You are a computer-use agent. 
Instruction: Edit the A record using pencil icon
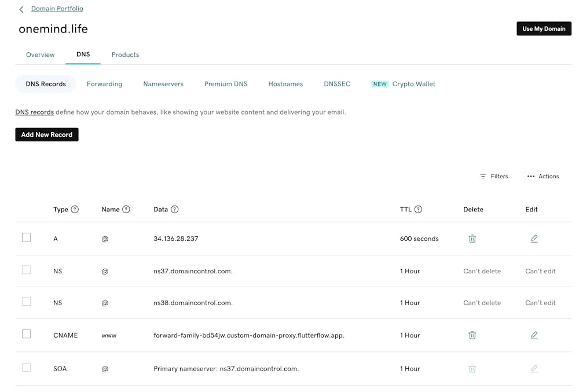coord(534,239)
